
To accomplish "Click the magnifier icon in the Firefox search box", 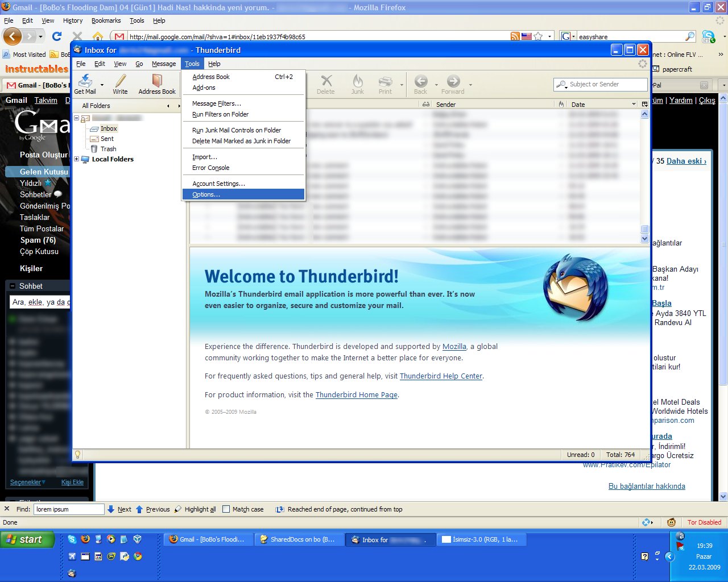I will tap(690, 36).
